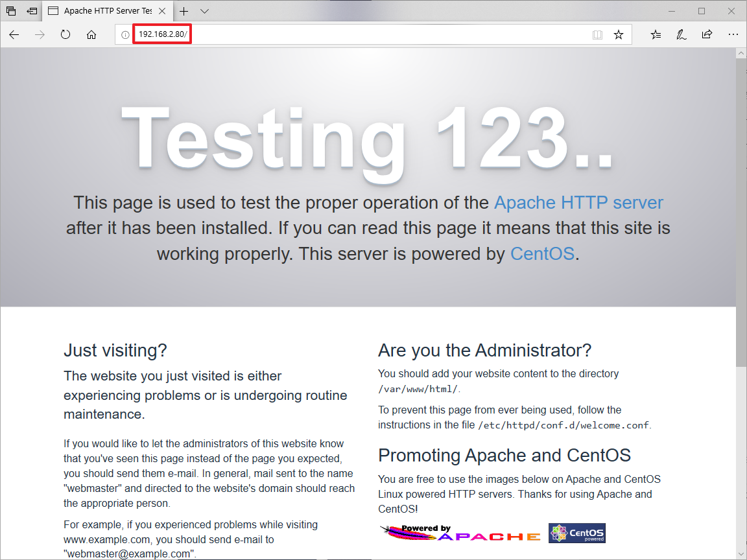Open Settings and more menu

click(733, 34)
